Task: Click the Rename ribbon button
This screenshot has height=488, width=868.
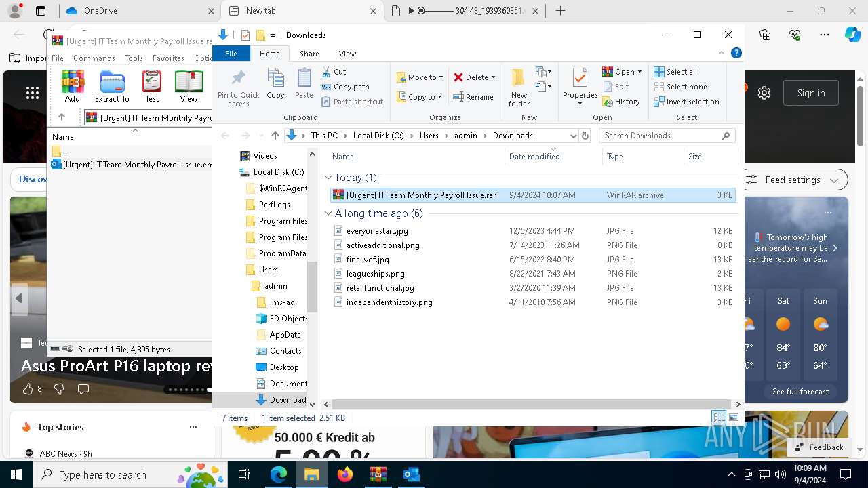Action: (473, 97)
